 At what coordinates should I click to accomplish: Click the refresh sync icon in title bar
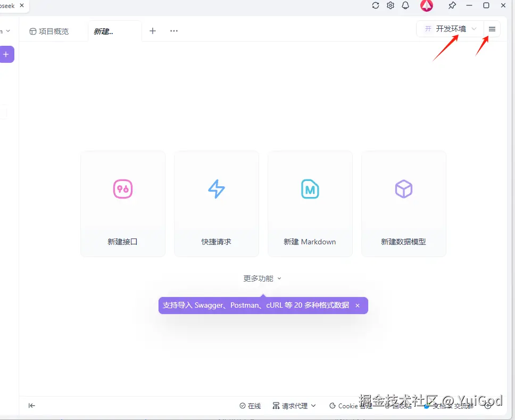point(376,5)
